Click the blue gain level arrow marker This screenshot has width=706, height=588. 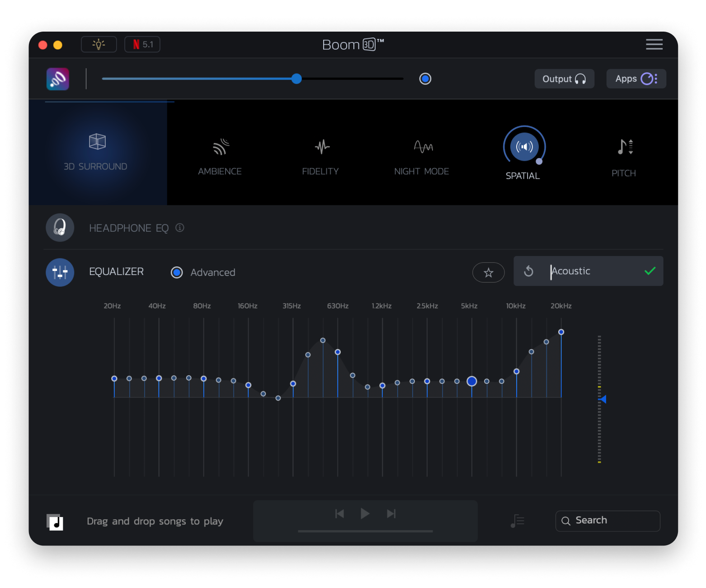(602, 399)
